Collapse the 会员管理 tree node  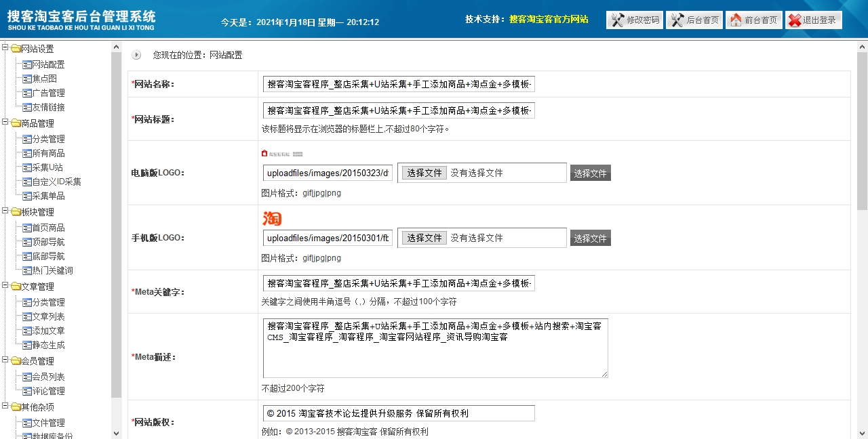pyautogui.click(x=5, y=360)
